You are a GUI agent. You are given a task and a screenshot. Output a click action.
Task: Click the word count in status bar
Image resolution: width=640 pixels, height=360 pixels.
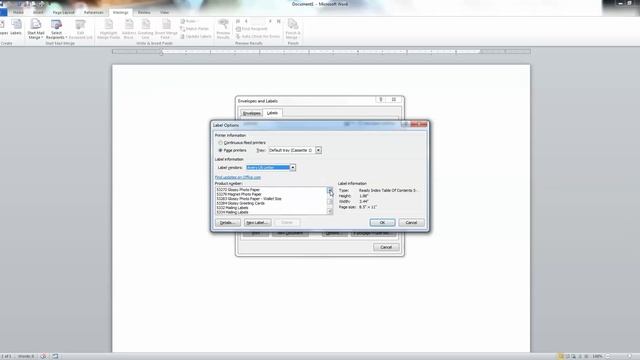(26, 356)
